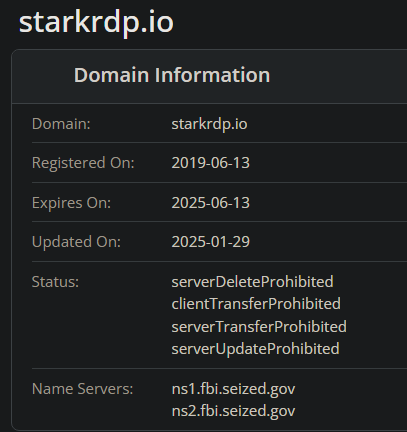Click the starkrdp.io page title
Image resolution: width=407 pixels, height=432 pixels.
(96, 23)
